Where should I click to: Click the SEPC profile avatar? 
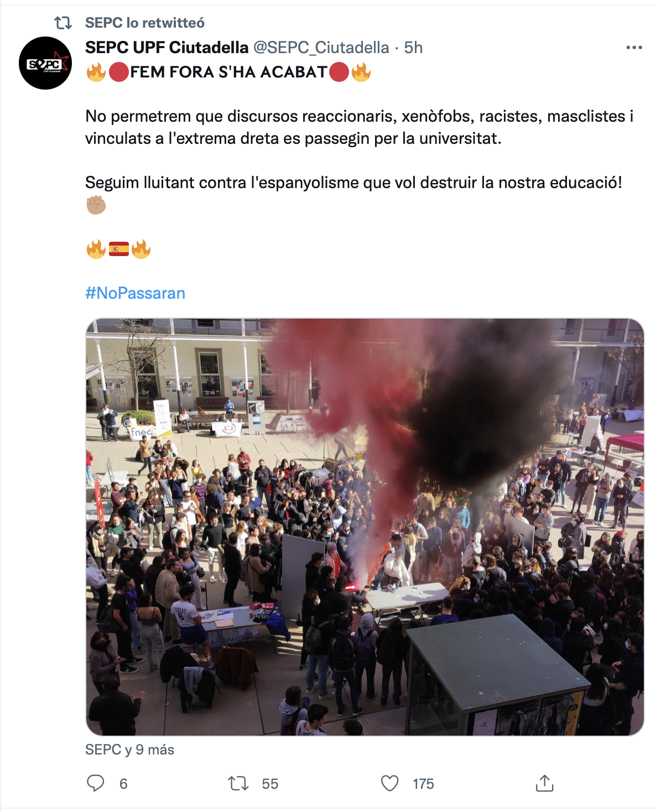click(x=45, y=63)
